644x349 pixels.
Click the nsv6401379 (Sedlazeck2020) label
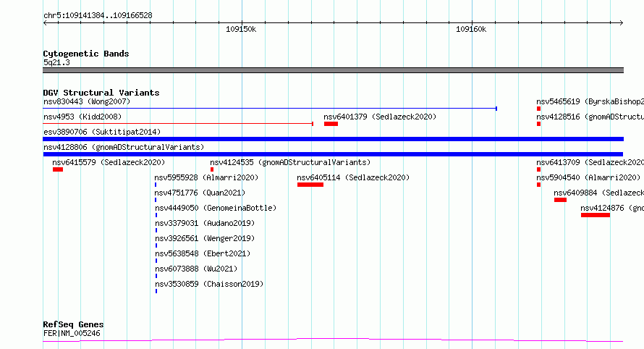(x=380, y=117)
